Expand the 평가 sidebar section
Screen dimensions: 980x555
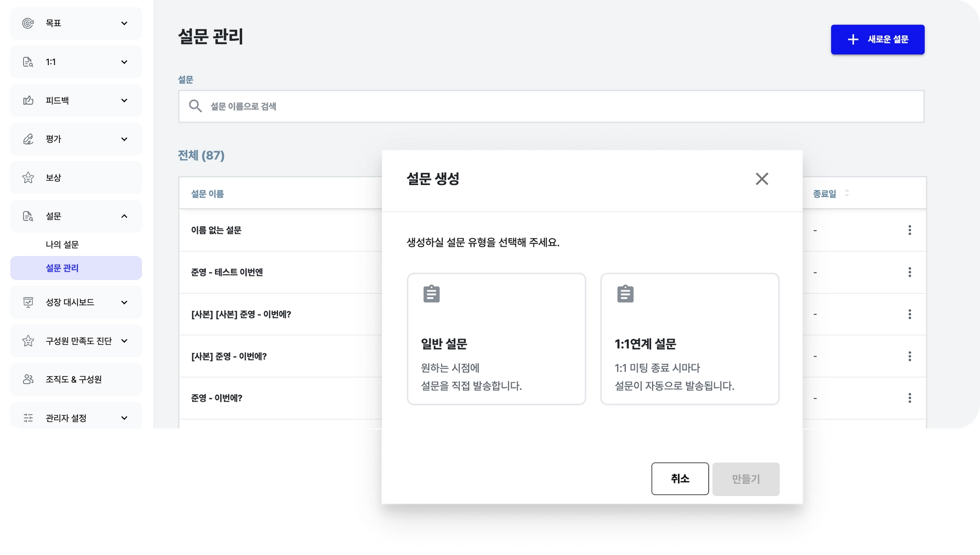(124, 139)
